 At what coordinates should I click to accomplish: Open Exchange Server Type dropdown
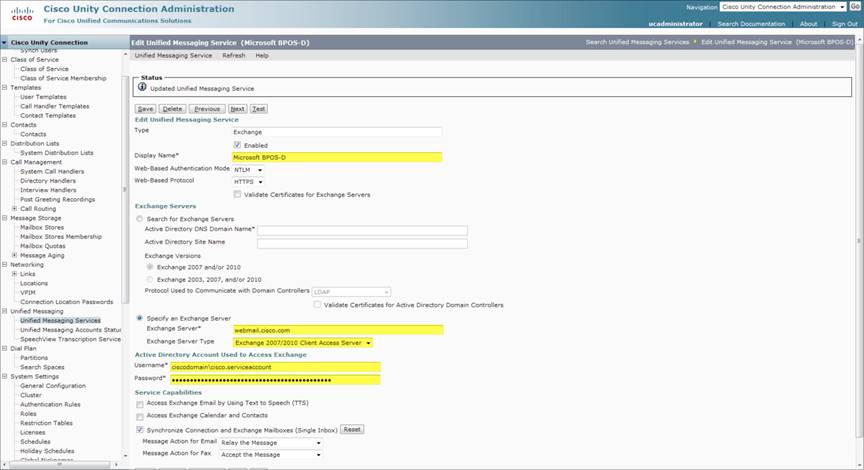pyautogui.click(x=303, y=343)
